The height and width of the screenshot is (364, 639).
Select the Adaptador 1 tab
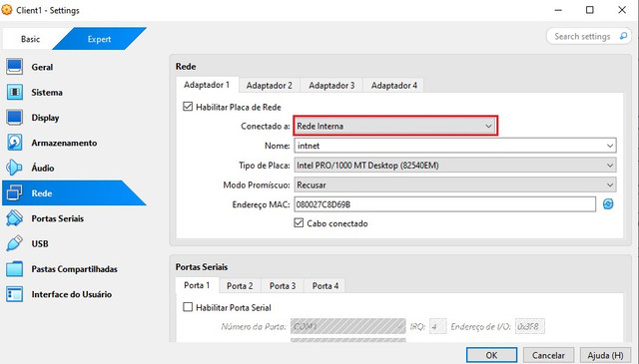pos(207,85)
